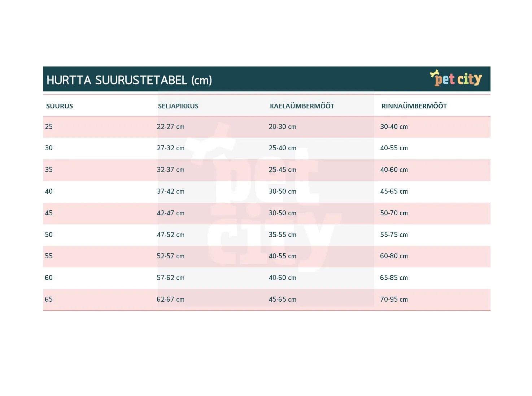Pick chest measurement 45-65 cm in size 40 row

[394, 191]
